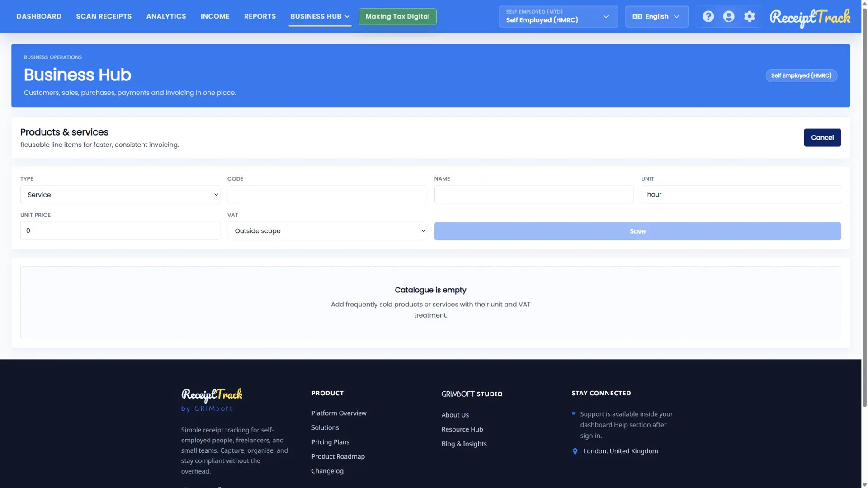Click the Cancel button
868x488 pixels.
[x=822, y=138]
